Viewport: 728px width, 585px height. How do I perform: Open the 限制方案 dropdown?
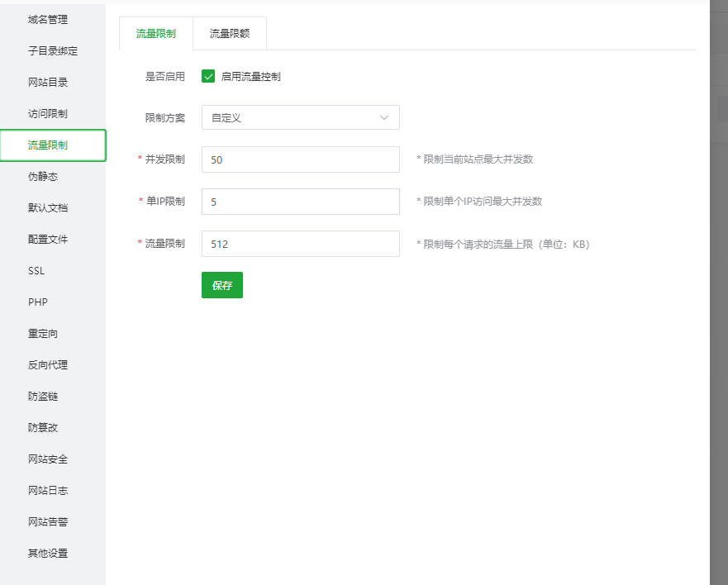[300, 118]
